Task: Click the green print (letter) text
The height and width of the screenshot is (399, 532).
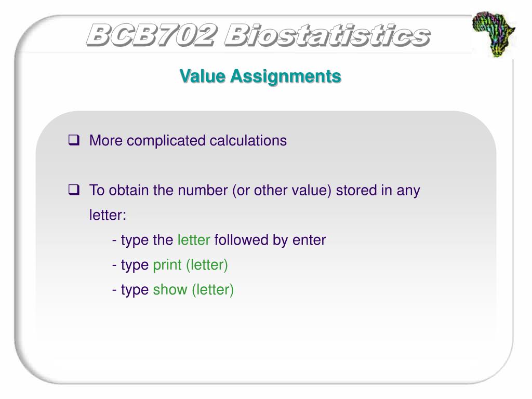Action: [190, 265]
